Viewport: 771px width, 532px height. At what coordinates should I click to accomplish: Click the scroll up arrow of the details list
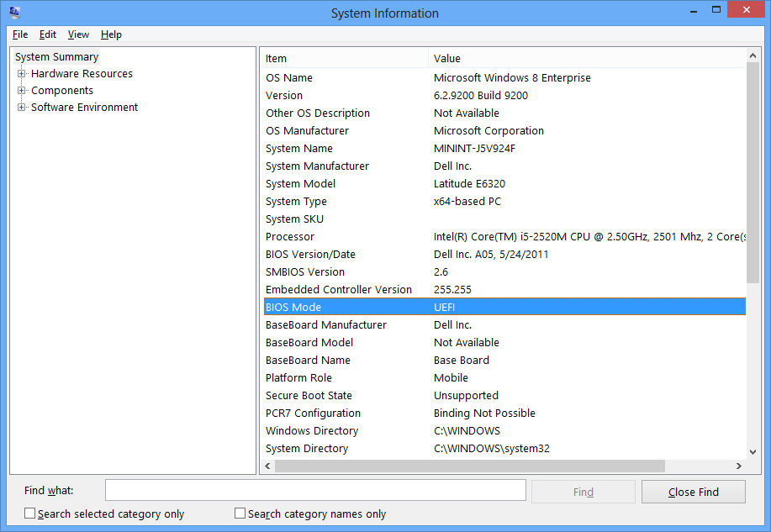click(753, 56)
